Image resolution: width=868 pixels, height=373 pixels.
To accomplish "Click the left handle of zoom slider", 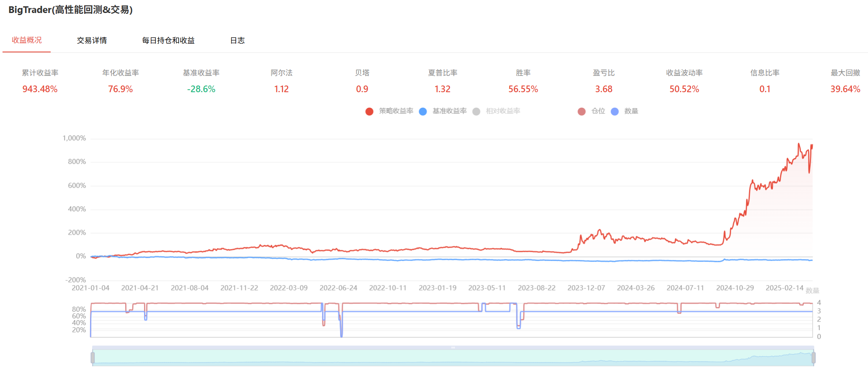I will 93,357.
